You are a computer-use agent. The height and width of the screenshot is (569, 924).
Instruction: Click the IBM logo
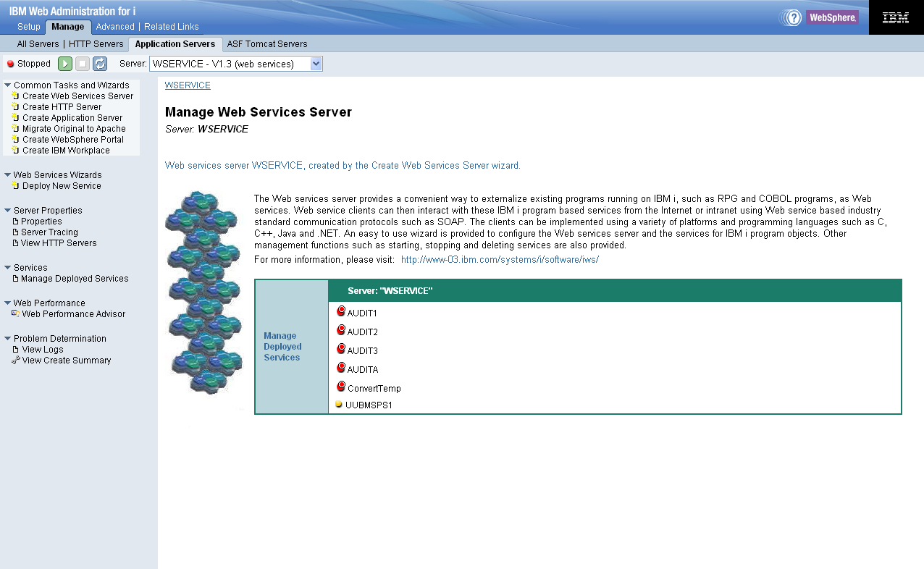896,17
